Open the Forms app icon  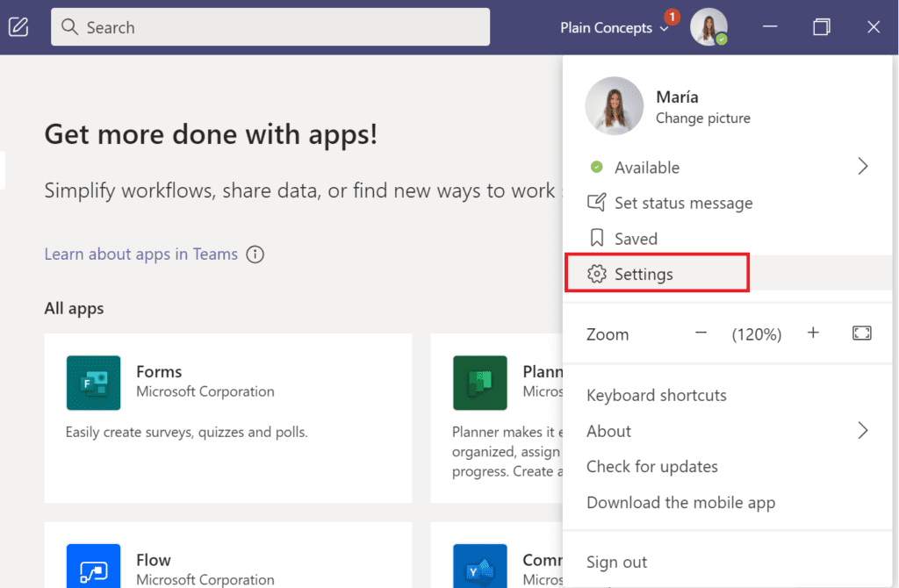pyautogui.click(x=93, y=383)
